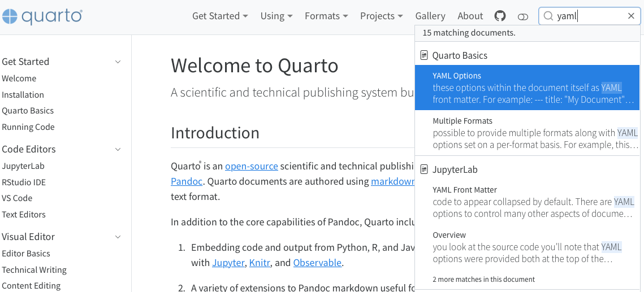The height and width of the screenshot is (292, 644).
Task: Collapse the Code Editors sidebar section
Action: pyautogui.click(x=118, y=149)
